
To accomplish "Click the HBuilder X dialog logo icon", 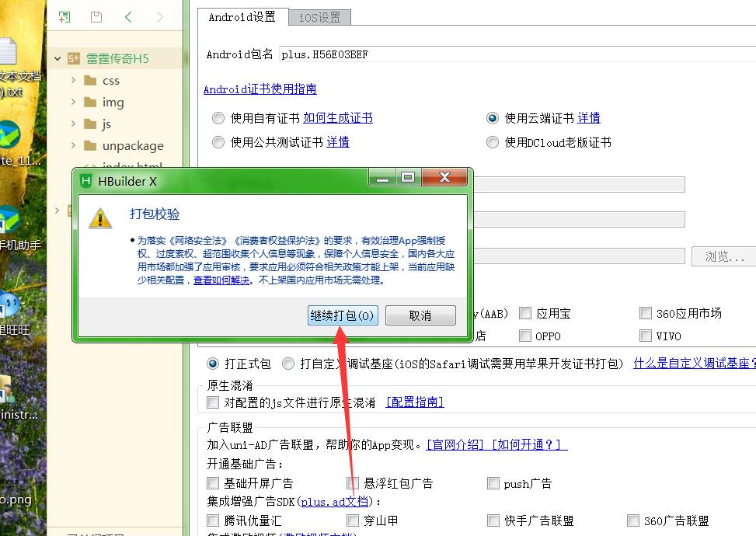I will pos(86,181).
